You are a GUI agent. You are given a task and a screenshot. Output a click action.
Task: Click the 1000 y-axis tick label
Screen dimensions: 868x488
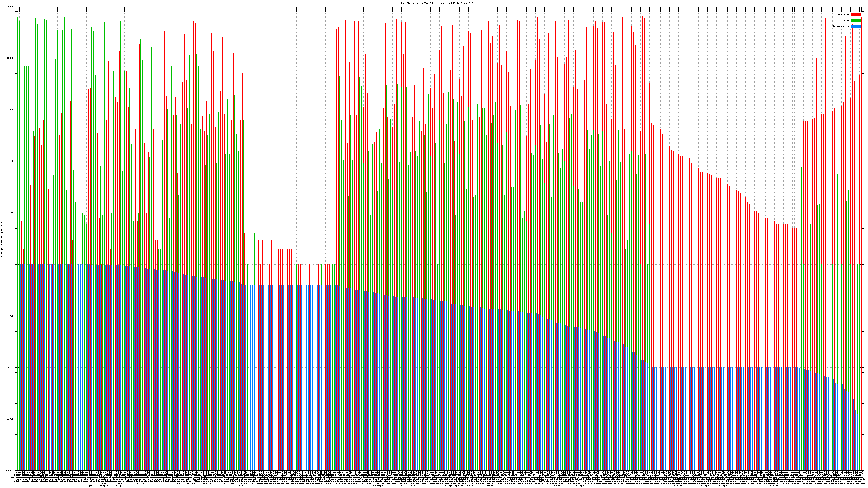coord(11,110)
